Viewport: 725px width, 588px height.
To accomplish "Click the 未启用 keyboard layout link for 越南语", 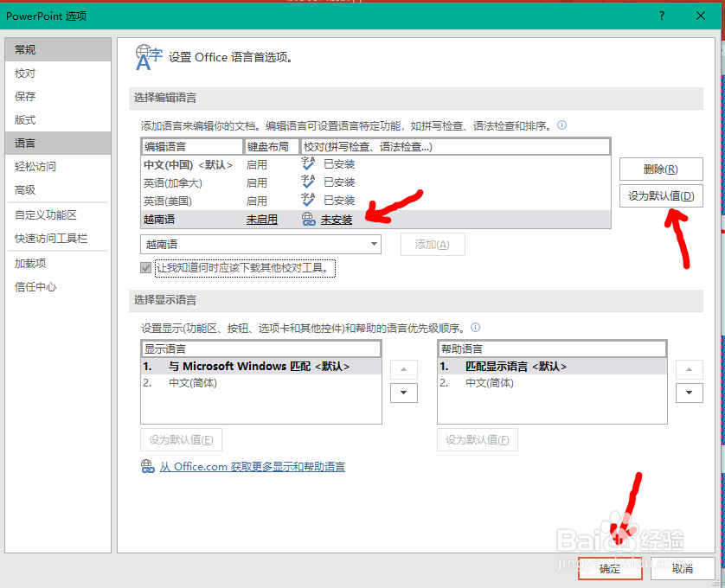I will 262,220.
